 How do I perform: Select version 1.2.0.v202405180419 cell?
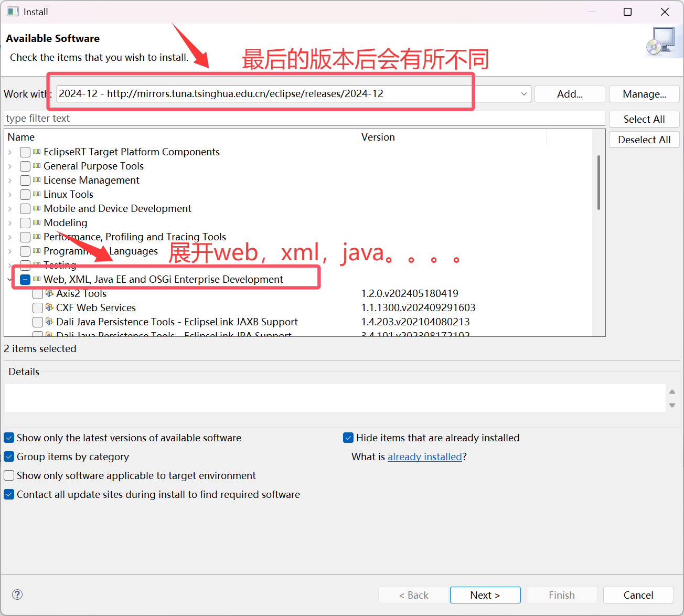coord(410,293)
